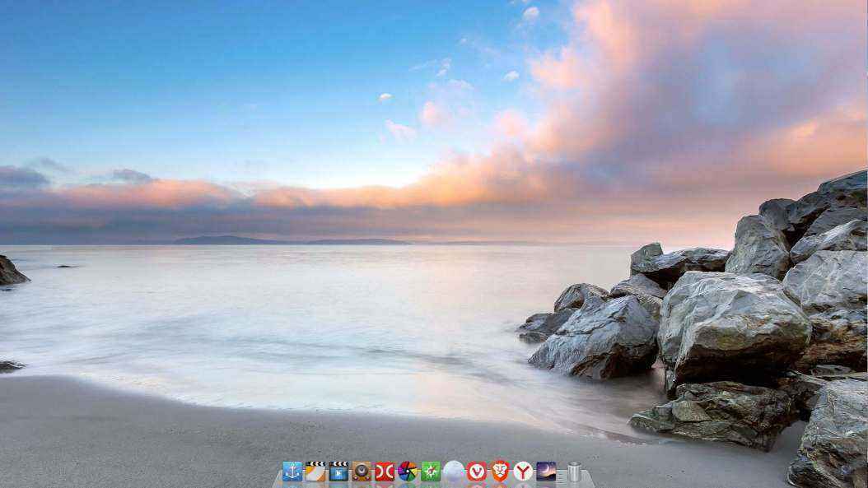Open the blue anchor app in the dock
This screenshot has height=488, width=868.
(292, 472)
